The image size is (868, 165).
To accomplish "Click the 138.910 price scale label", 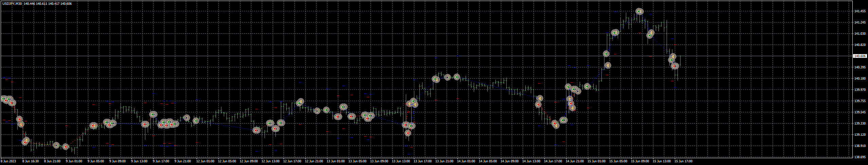I will 859,146.
